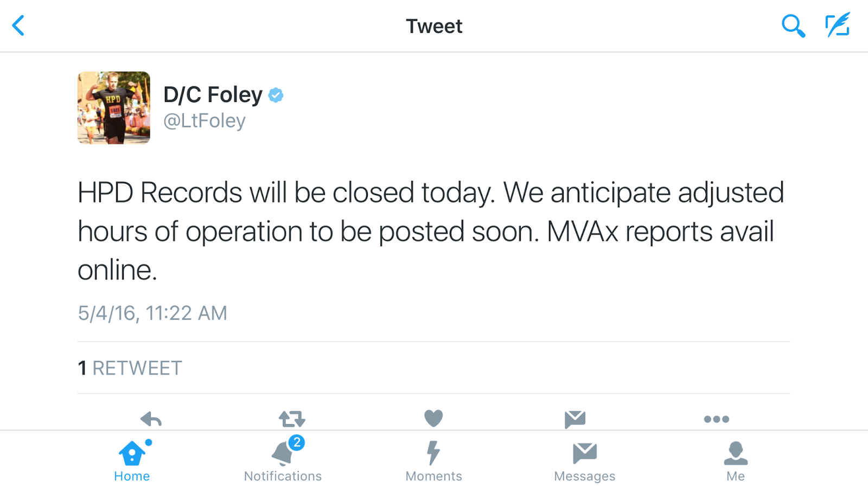
Task: Open the Notifications tab
Action: [283, 461]
